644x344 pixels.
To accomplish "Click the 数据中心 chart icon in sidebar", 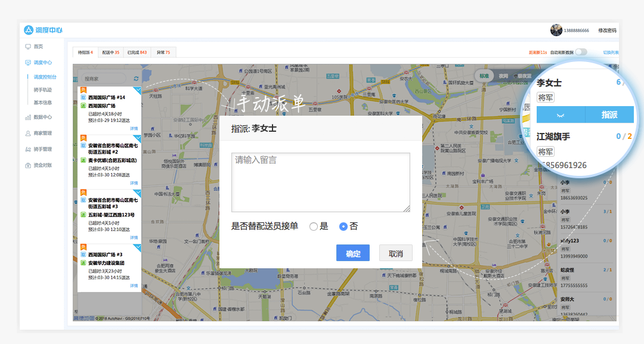I will pyautogui.click(x=28, y=117).
